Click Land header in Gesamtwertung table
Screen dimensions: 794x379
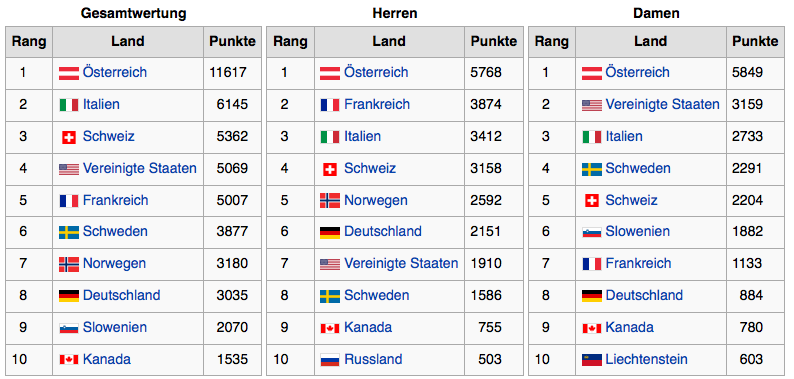128,42
